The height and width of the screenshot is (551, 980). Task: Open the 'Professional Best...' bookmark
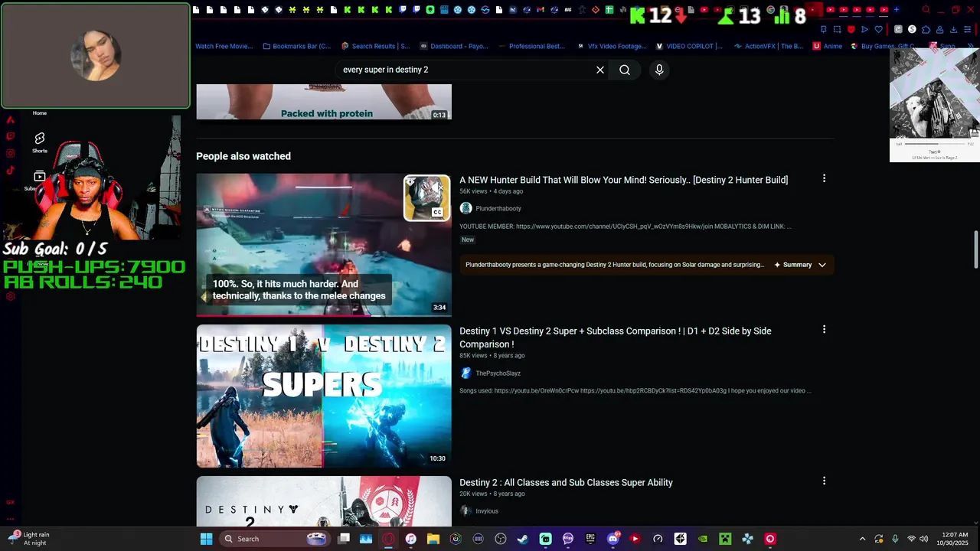click(531, 46)
